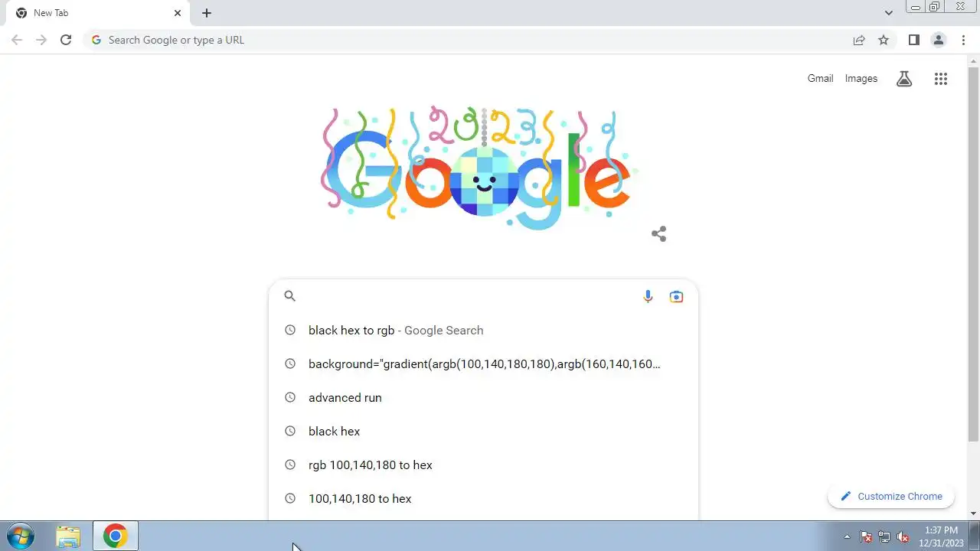The image size is (980, 551).
Task: Open Chrome three-dot menu
Action: (964, 40)
